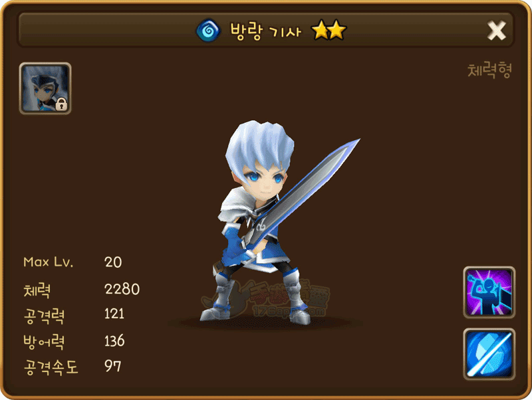Select the locked awakened form portrait thumbnail
532x400 pixels.
(45, 88)
